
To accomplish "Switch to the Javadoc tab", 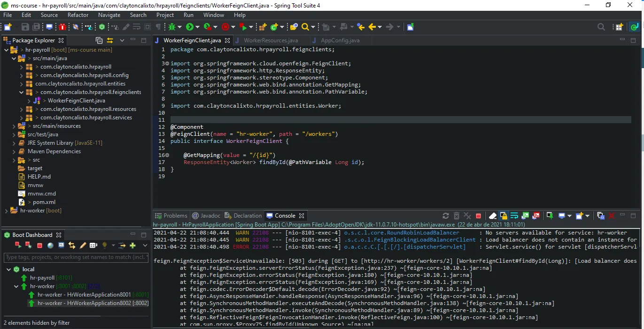I will [206, 216].
